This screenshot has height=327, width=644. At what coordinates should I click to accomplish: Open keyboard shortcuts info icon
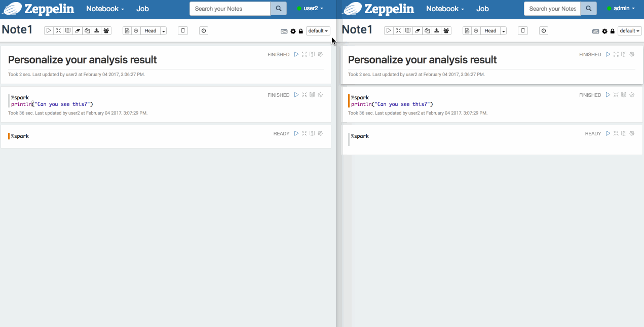coord(284,31)
